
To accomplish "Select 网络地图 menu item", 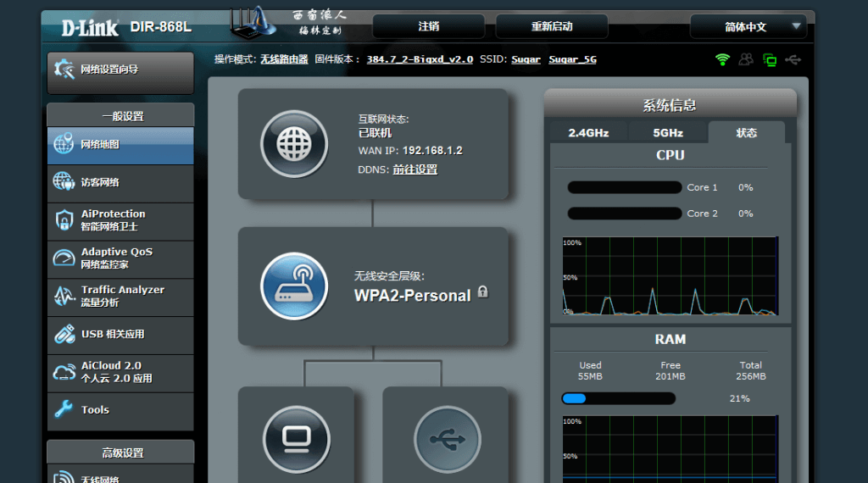I will (120, 145).
